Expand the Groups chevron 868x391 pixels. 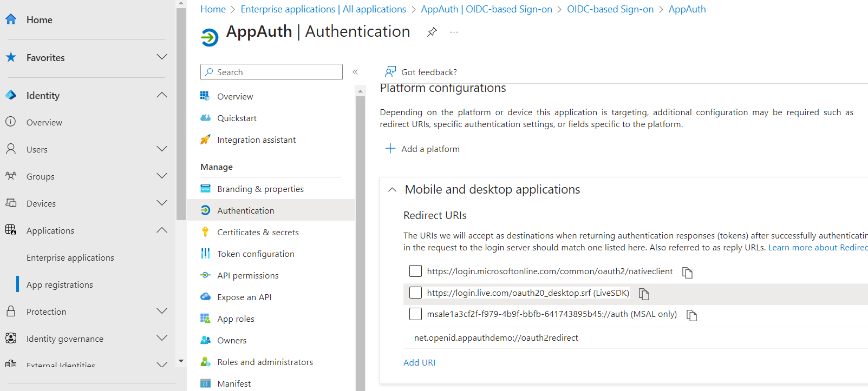(x=161, y=176)
